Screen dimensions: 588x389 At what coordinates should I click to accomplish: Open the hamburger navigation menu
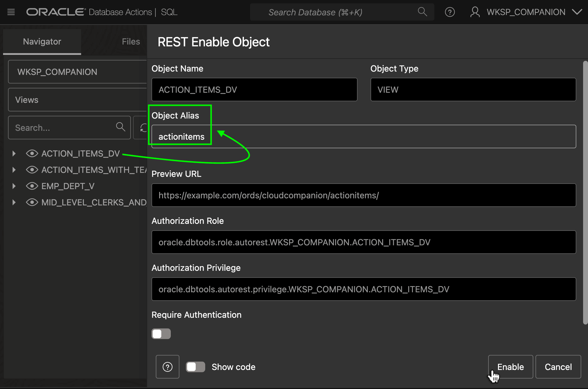coord(11,12)
